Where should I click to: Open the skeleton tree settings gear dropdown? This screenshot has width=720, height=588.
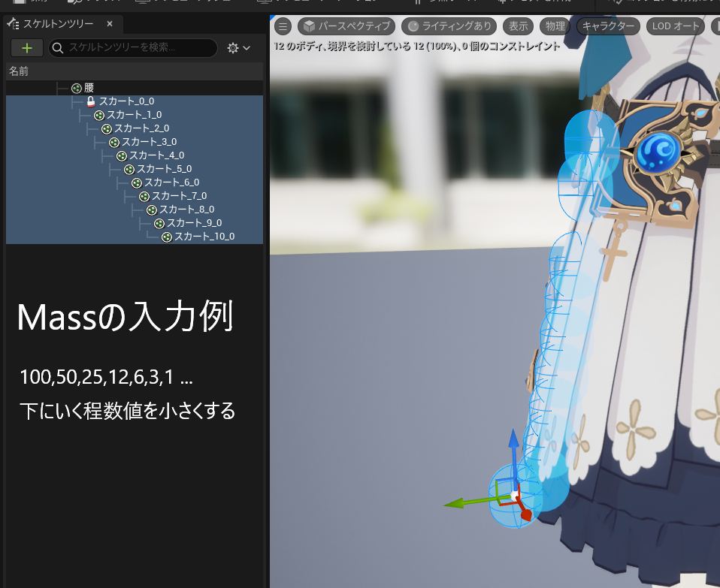click(238, 48)
